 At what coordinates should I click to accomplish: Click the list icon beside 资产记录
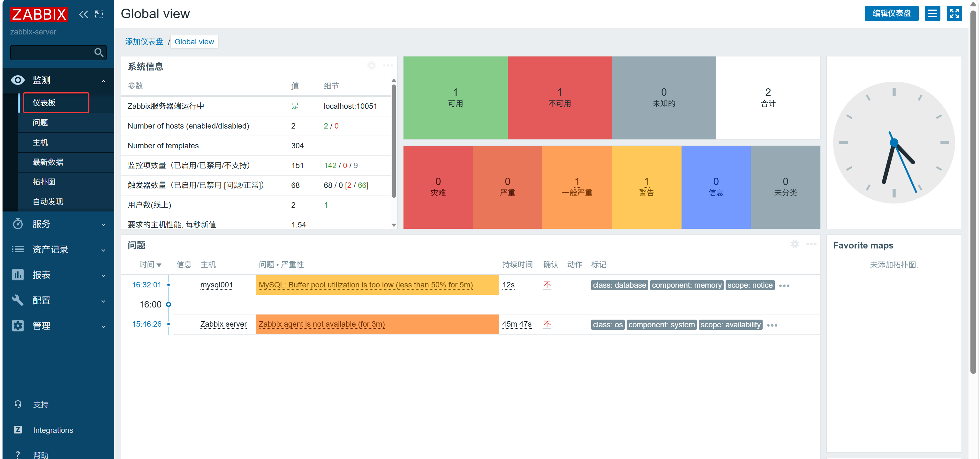[18, 249]
